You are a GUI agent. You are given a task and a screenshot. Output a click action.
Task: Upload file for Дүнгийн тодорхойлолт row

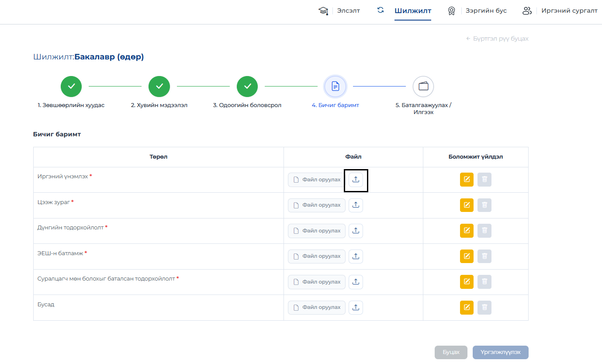point(356,231)
